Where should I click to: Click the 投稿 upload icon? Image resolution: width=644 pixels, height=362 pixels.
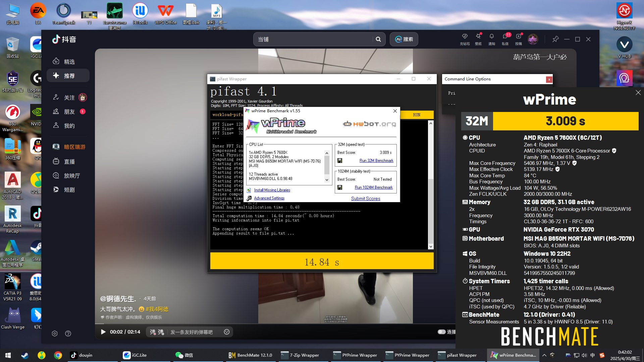coord(519,39)
